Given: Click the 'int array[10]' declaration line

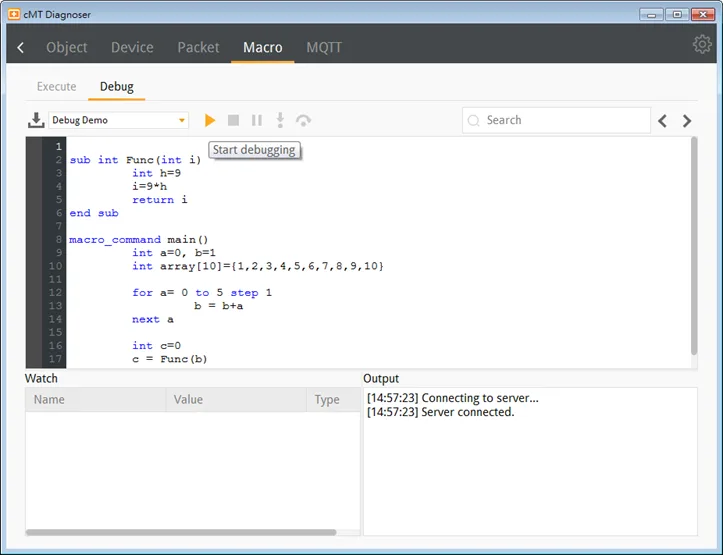Looking at the screenshot, I should pyautogui.click(x=258, y=266).
